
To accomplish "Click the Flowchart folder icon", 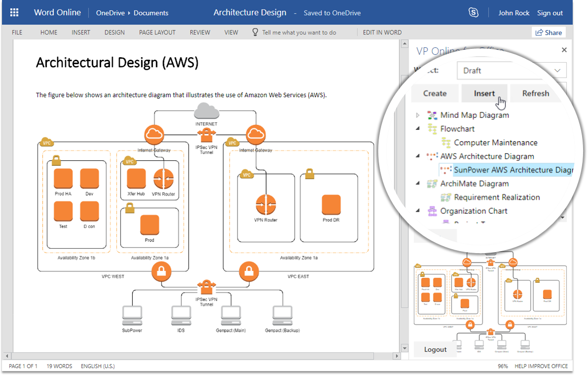I will tap(432, 129).
